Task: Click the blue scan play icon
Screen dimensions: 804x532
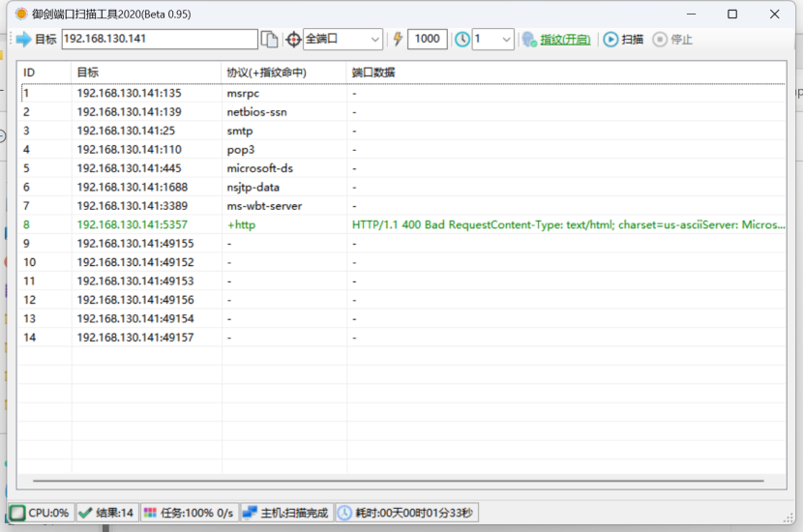Action: [x=610, y=40]
